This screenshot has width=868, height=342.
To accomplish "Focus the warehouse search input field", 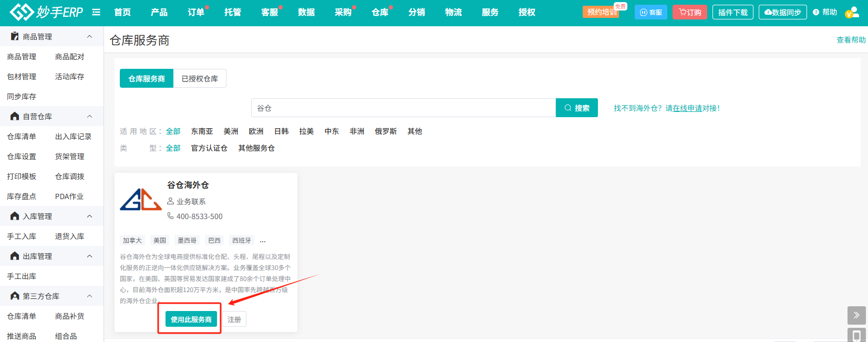I will (404, 108).
